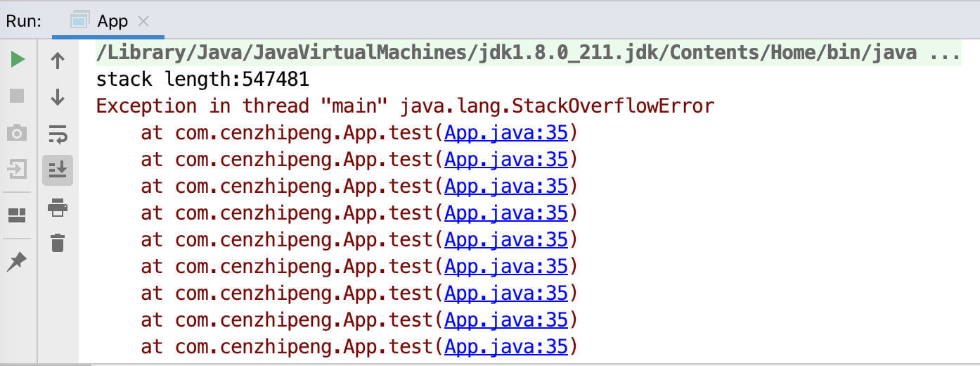The width and height of the screenshot is (980, 366).
Task: Close the App run tab
Action: click(143, 22)
